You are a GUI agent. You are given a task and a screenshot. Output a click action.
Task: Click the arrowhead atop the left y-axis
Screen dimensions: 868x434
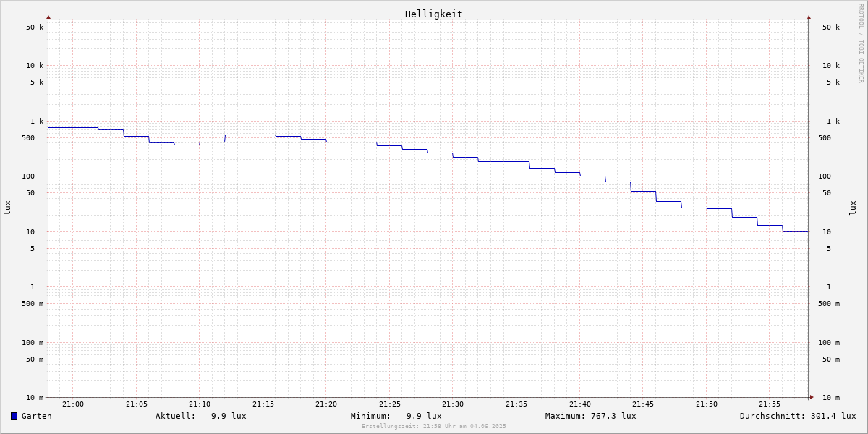pyautogui.click(x=48, y=17)
